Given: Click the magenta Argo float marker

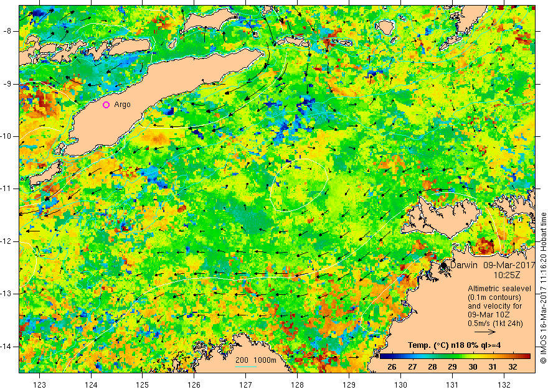Looking at the screenshot, I should (106, 105).
